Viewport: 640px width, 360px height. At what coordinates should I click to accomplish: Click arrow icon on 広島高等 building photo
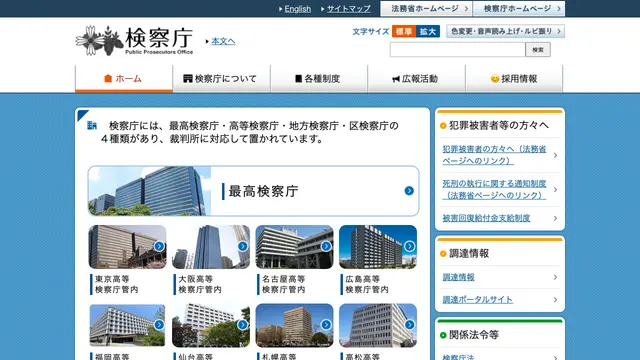pyautogui.click(x=409, y=246)
